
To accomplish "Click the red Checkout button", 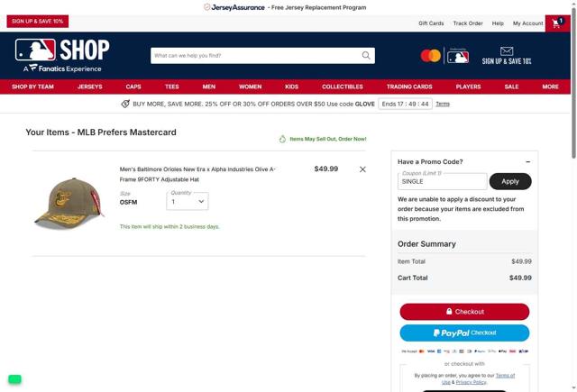I will pyautogui.click(x=464, y=312).
